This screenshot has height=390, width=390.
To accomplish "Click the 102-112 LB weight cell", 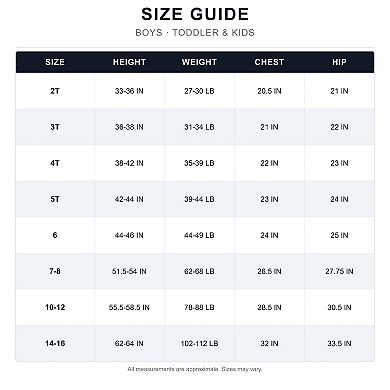I will pyautogui.click(x=199, y=343).
